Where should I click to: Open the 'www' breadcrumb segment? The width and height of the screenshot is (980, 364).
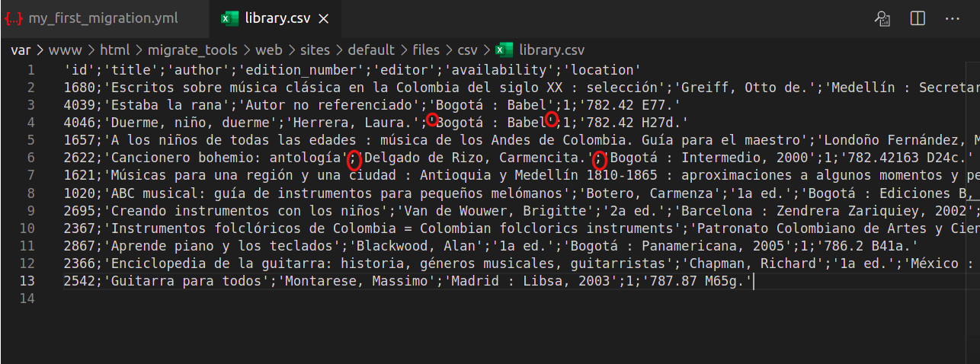pos(66,50)
